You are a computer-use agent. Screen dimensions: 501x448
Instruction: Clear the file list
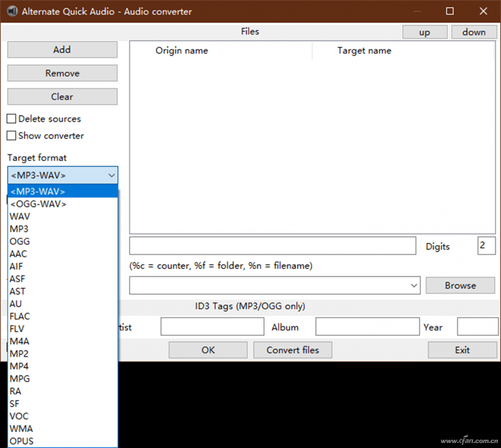[62, 97]
